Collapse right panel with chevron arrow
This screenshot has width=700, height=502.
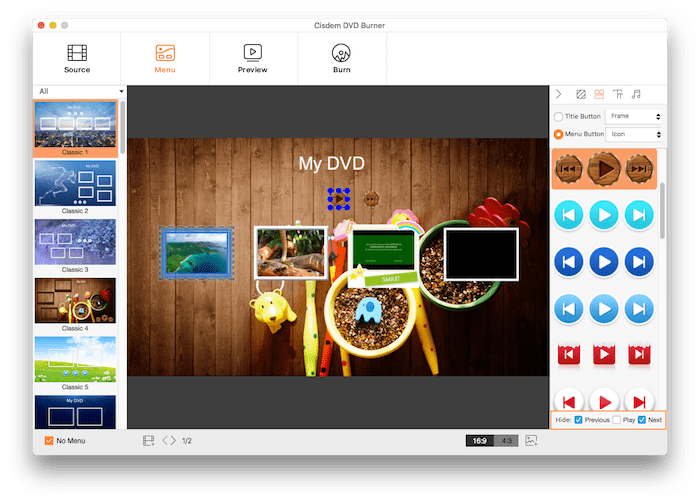point(558,94)
